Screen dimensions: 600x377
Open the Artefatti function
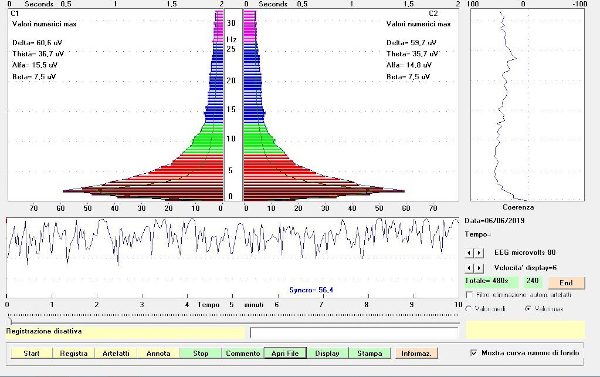tap(116, 353)
